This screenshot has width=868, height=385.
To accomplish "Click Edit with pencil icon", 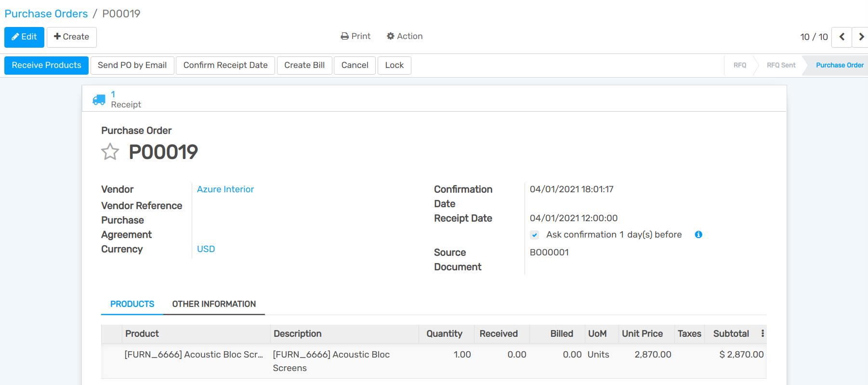I will pyautogui.click(x=24, y=37).
